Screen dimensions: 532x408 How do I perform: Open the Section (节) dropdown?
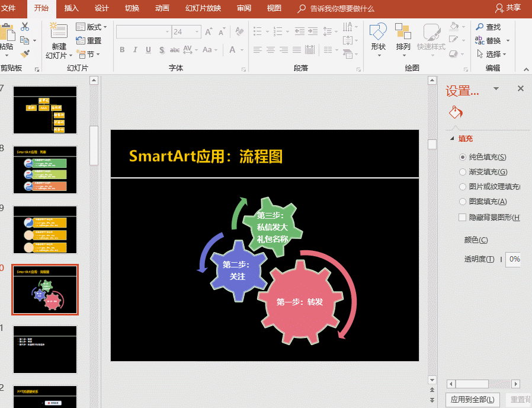88,54
